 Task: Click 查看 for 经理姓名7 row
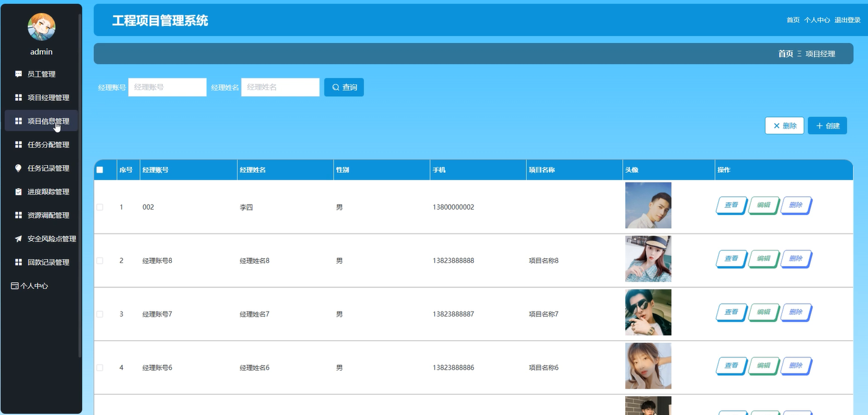click(x=732, y=312)
